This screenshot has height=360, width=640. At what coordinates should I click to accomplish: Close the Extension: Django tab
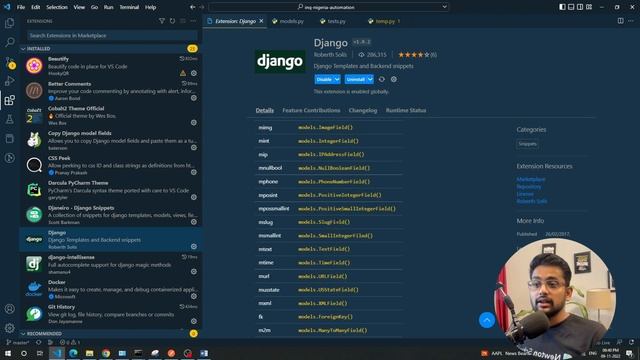coord(261,21)
